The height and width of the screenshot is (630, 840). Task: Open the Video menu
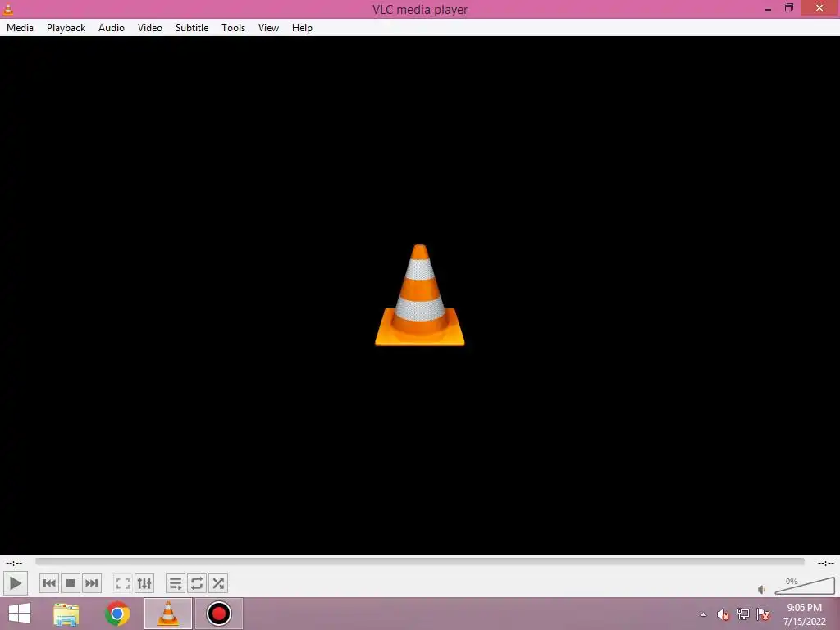tap(150, 28)
